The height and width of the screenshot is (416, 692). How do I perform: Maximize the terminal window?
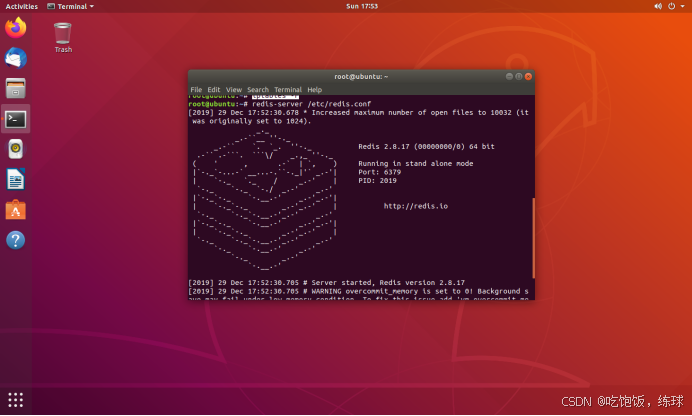click(x=519, y=76)
